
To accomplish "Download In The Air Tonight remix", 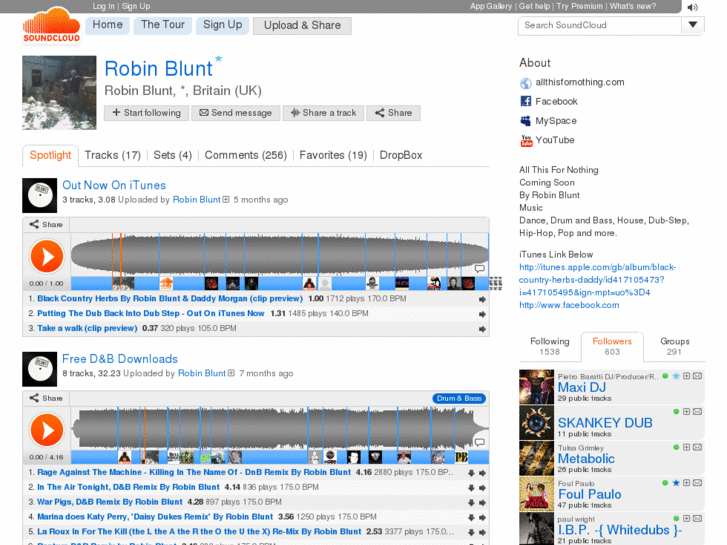I will click(x=471, y=488).
